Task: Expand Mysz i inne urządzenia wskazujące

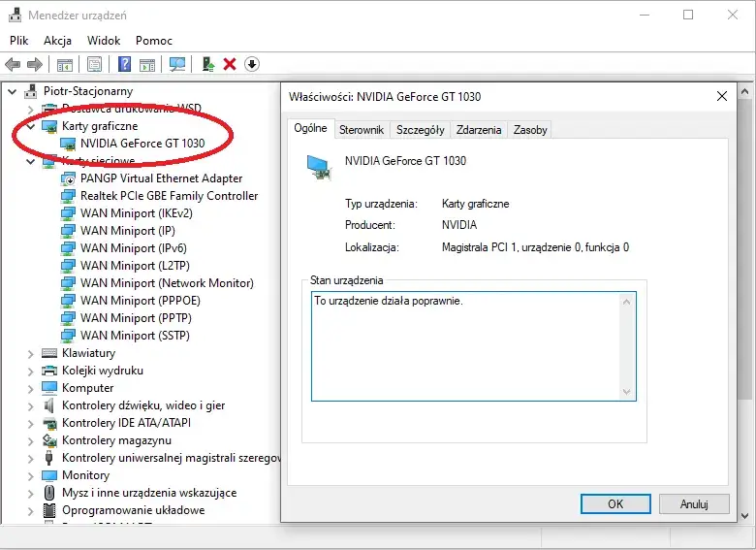Action: point(31,494)
